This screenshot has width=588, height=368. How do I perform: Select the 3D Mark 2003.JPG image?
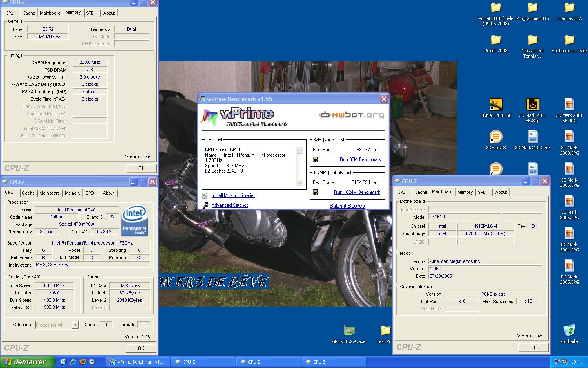pyautogui.click(x=569, y=143)
